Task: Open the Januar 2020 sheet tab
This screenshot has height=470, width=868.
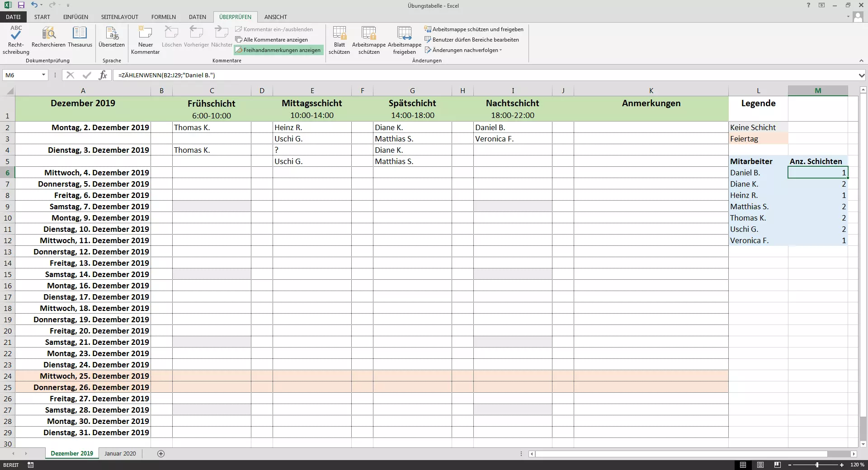Action: pyautogui.click(x=120, y=454)
